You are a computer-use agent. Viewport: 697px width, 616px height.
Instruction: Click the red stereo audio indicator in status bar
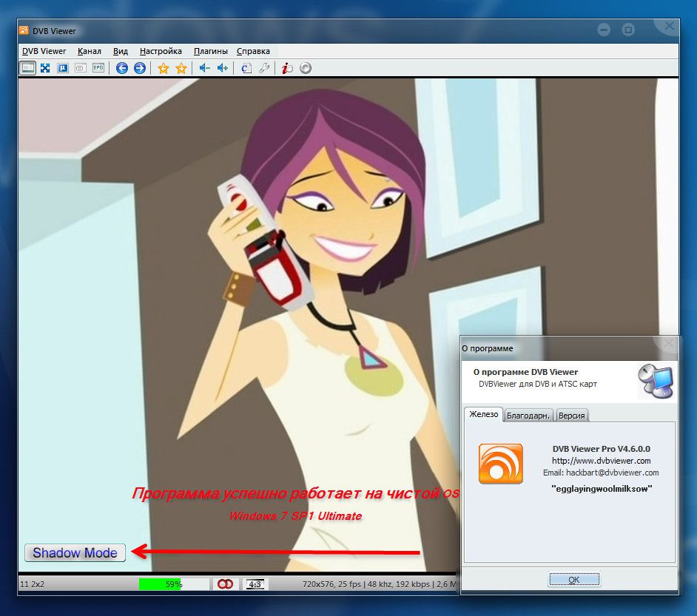(225, 584)
